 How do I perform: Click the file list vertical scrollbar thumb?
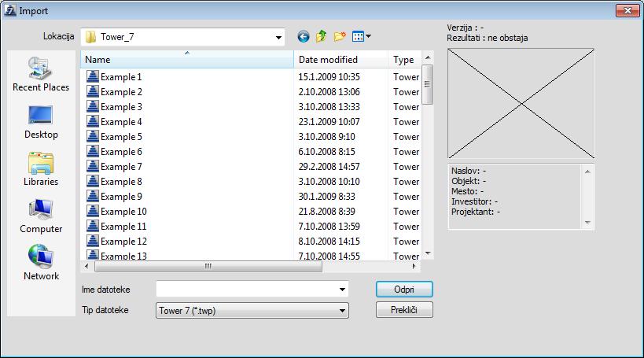[x=428, y=84]
